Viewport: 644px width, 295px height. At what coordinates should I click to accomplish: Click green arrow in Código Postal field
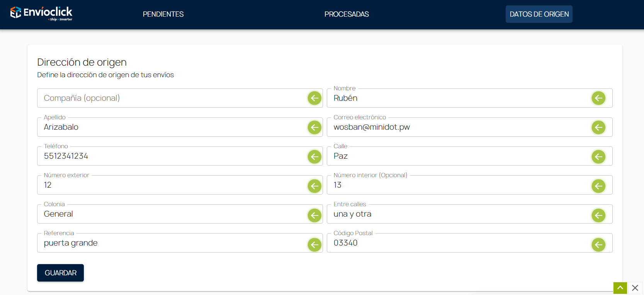point(598,244)
